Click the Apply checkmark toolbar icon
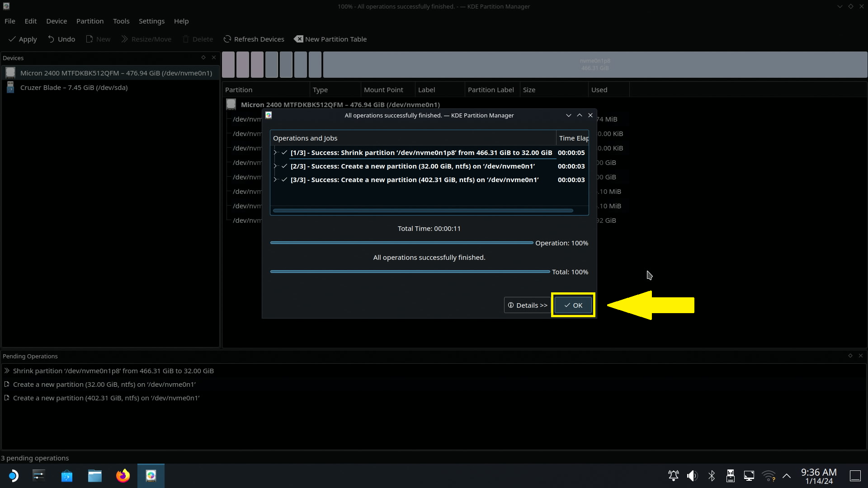Viewport: 868px width, 488px height. tap(12, 39)
